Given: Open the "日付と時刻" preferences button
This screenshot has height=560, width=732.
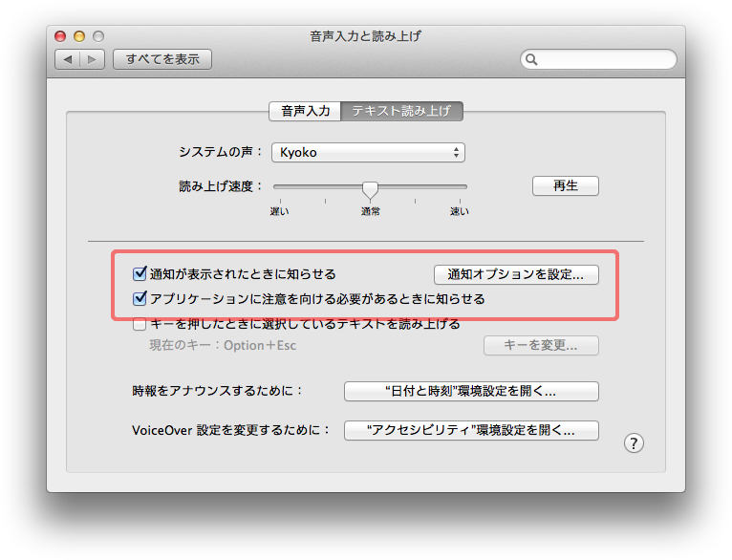Looking at the screenshot, I should [x=471, y=392].
